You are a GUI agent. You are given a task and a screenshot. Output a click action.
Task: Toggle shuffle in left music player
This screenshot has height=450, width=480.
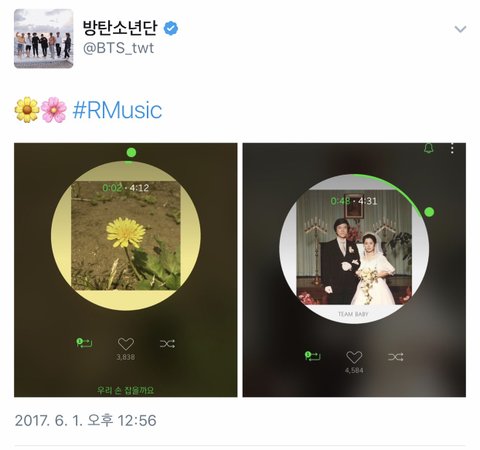pyautogui.click(x=167, y=344)
